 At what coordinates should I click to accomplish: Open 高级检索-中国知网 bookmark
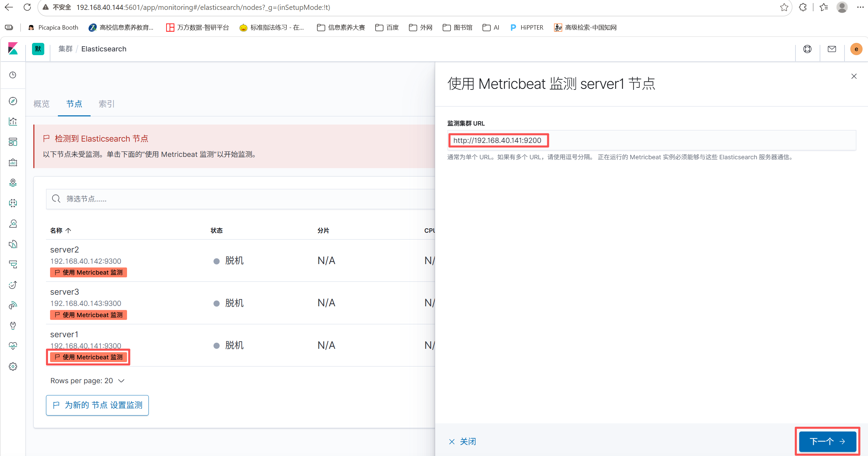585,27
